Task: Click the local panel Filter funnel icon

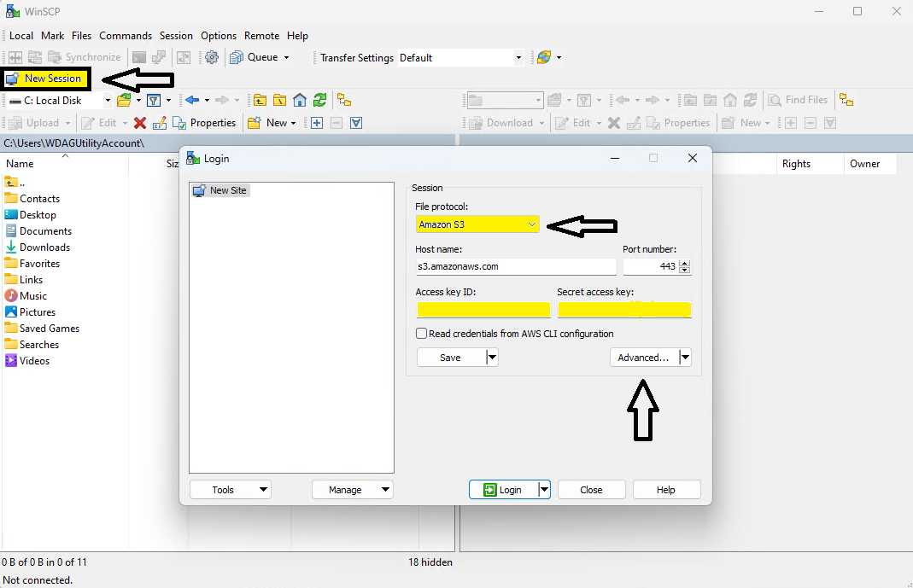Action: coord(154,100)
